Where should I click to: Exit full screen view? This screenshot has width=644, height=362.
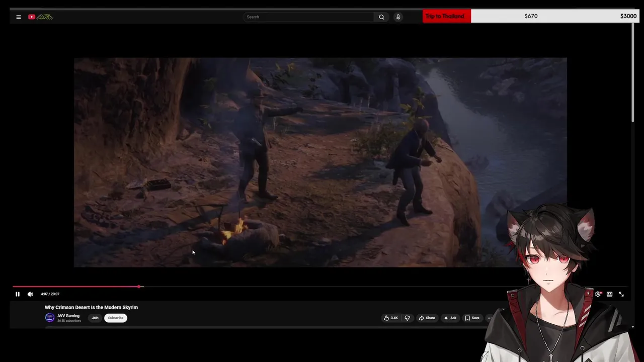(x=621, y=294)
